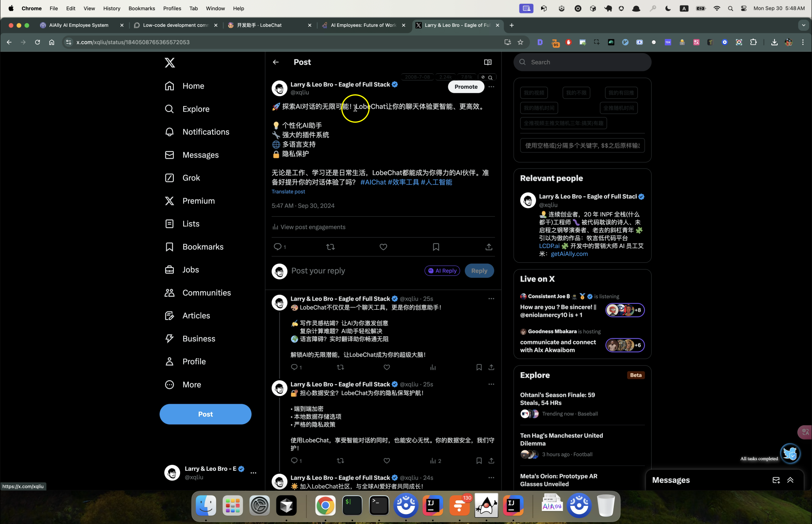Expand the Messages drawer

pyautogui.click(x=790, y=480)
